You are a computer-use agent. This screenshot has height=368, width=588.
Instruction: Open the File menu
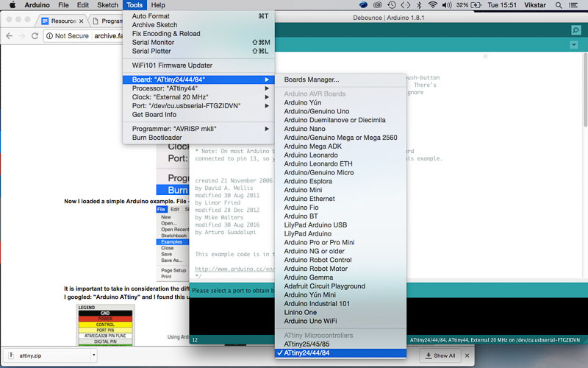[63, 5]
